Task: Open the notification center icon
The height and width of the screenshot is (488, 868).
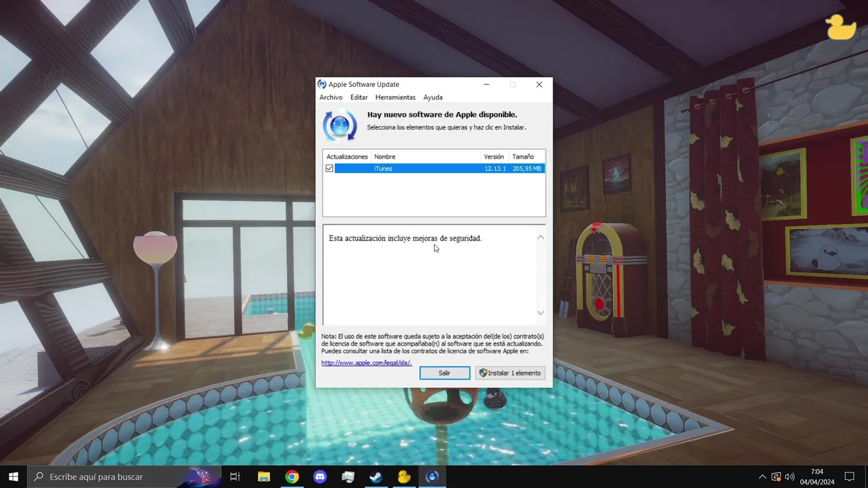Action: click(x=849, y=476)
